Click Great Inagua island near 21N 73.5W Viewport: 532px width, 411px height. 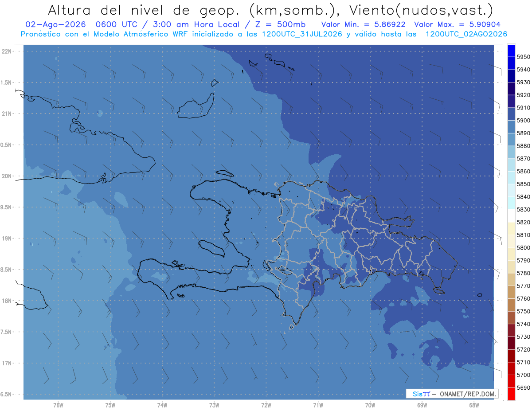[196, 106]
